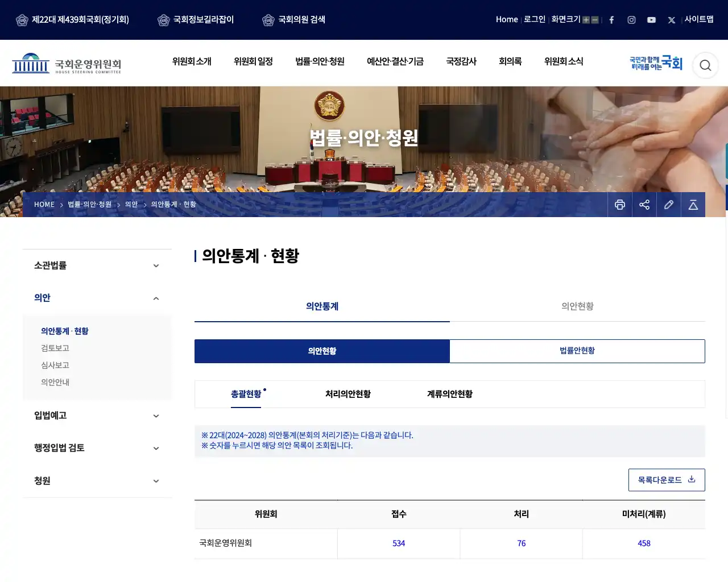The image size is (728, 582).
Task: Switch to the gray 의안현황 tab
Action: click(x=577, y=306)
